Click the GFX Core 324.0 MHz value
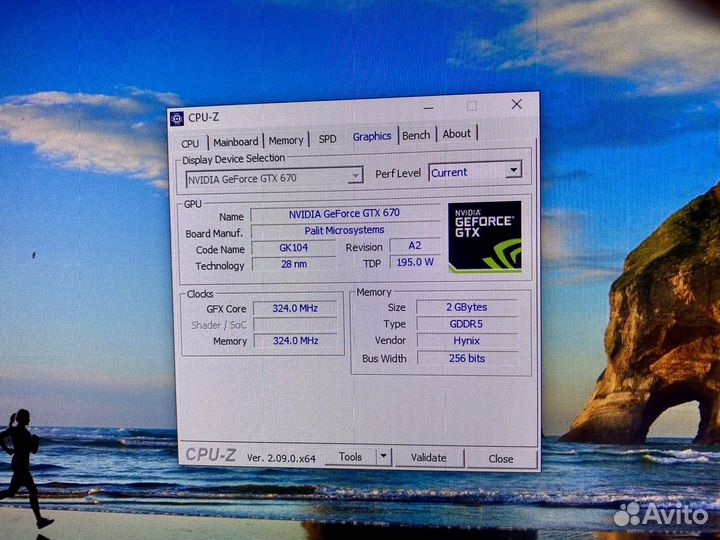 pos(295,309)
